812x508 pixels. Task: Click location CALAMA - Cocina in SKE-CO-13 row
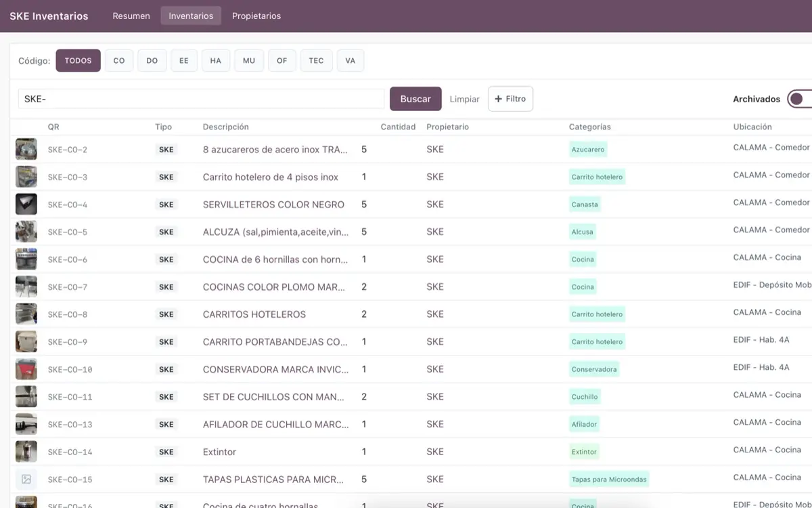pyautogui.click(x=767, y=422)
